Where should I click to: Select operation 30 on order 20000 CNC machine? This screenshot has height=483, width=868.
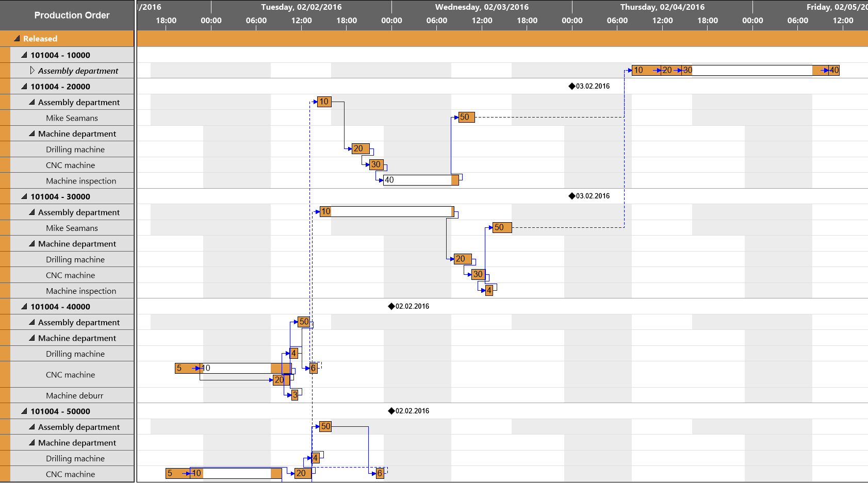click(376, 164)
